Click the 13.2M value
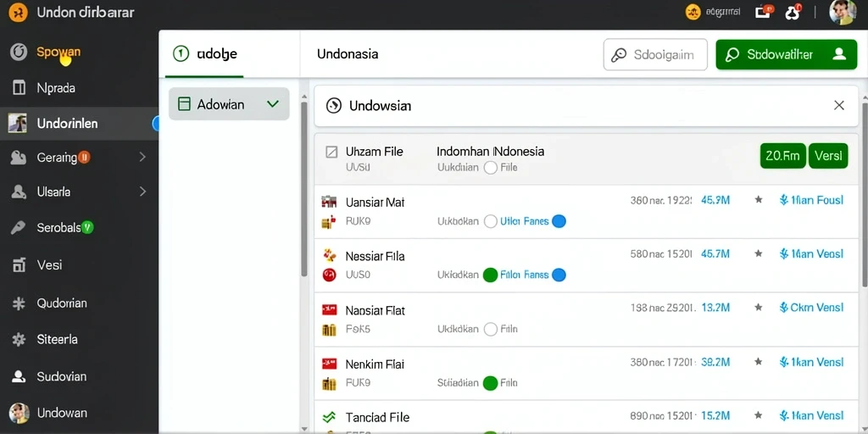The height and width of the screenshot is (434, 868). [715, 307]
